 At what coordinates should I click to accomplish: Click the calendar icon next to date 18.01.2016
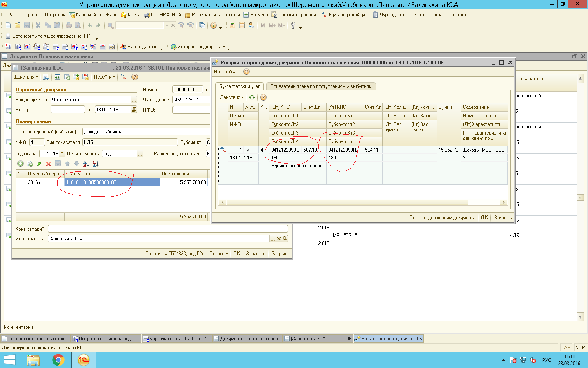click(x=134, y=110)
